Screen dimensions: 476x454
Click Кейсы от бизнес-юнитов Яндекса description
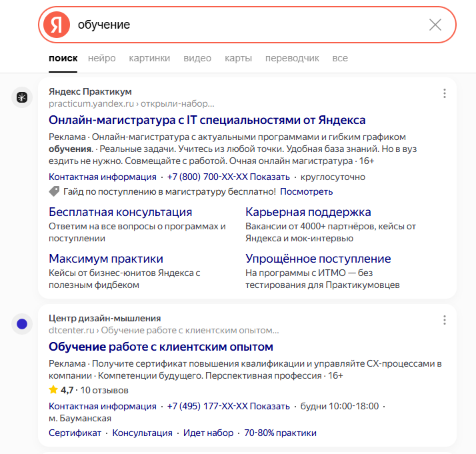click(125, 279)
